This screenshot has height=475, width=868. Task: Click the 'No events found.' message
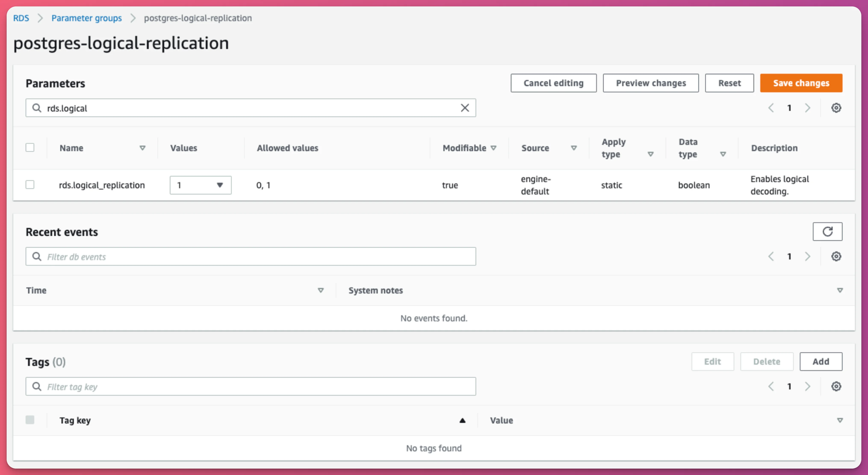(434, 318)
